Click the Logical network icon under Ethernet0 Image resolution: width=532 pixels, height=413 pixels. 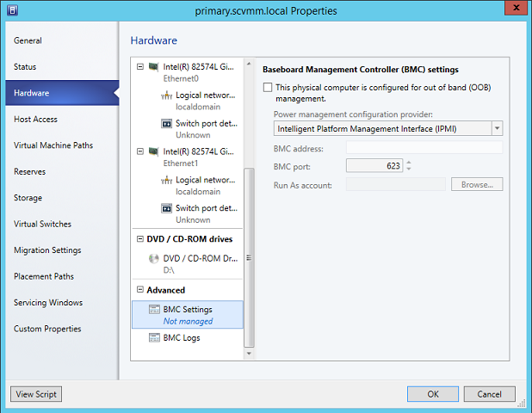pyautogui.click(x=167, y=96)
